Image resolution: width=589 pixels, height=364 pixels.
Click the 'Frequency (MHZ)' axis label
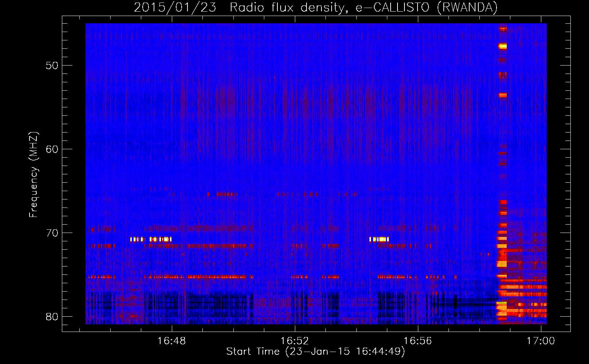click(33, 175)
